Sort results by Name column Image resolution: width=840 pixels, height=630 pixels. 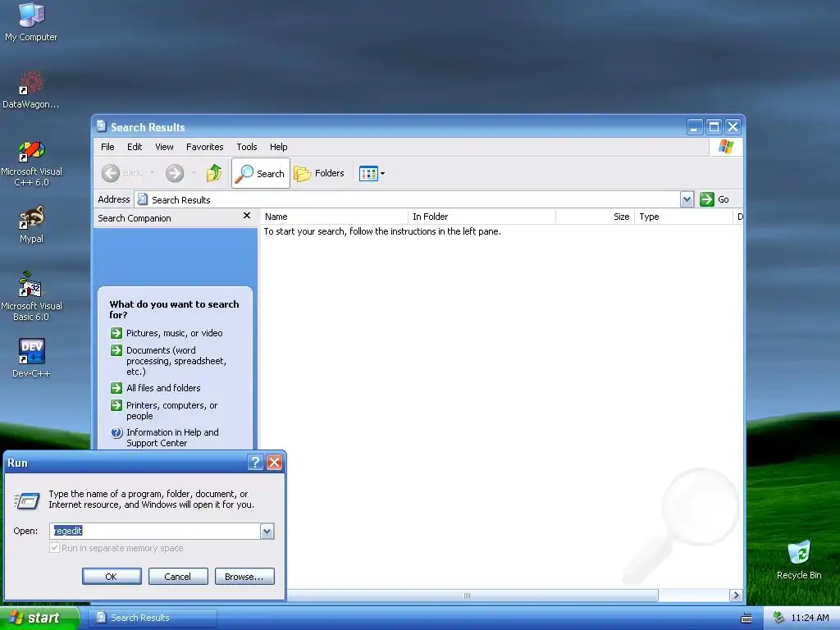click(x=335, y=217)
